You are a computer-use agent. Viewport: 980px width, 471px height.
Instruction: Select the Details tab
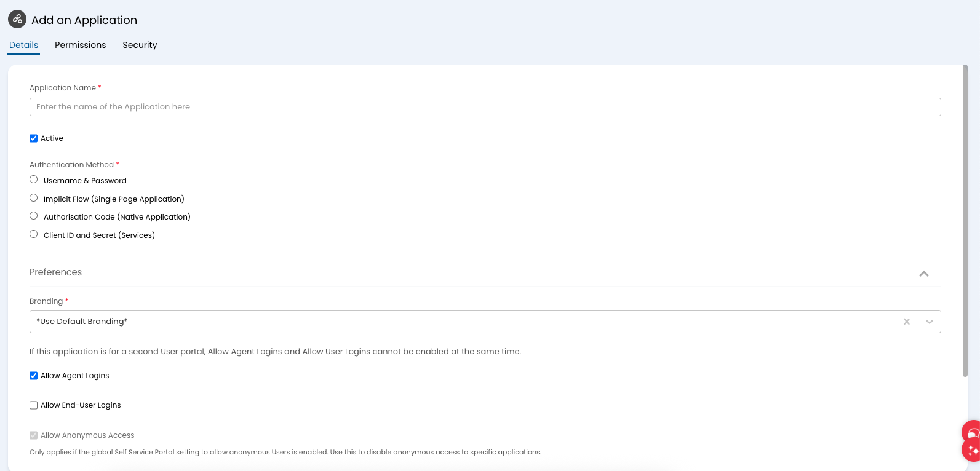(x=24, y=45)
